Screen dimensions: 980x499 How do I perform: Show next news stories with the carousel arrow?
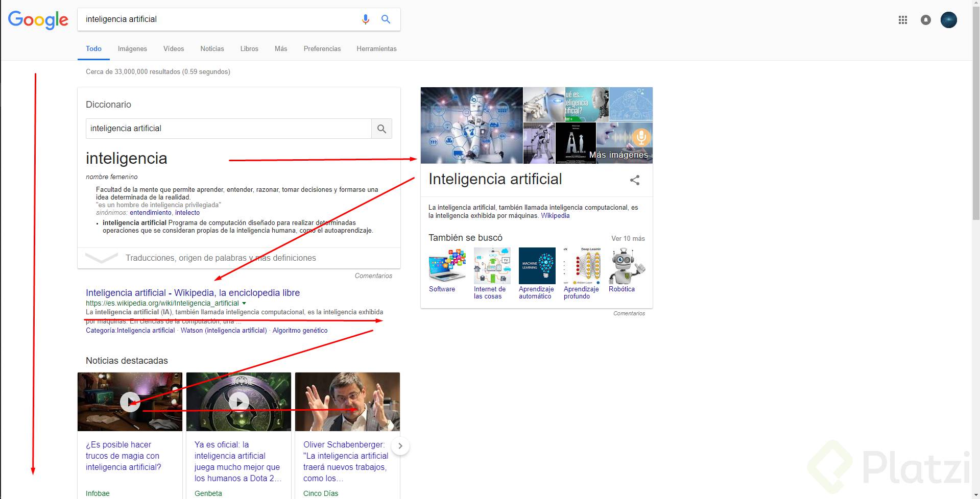tap(400, 446)
